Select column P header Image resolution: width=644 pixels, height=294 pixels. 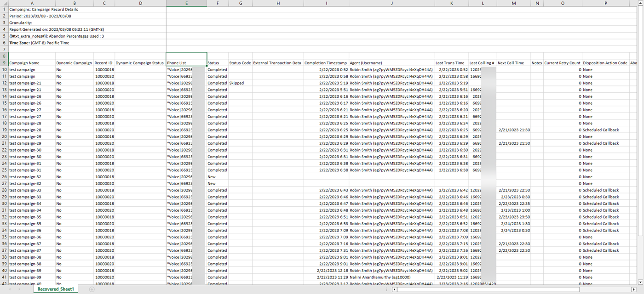(x=605, y=3)
